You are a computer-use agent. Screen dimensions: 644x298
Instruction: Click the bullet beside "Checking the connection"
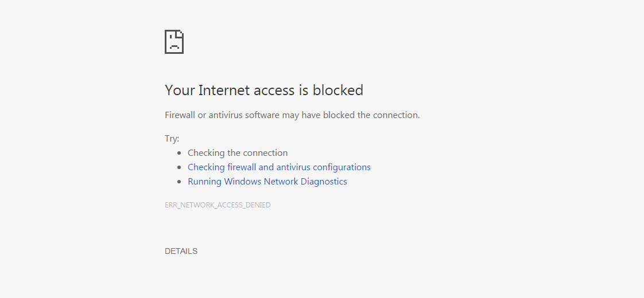[180, 153]
